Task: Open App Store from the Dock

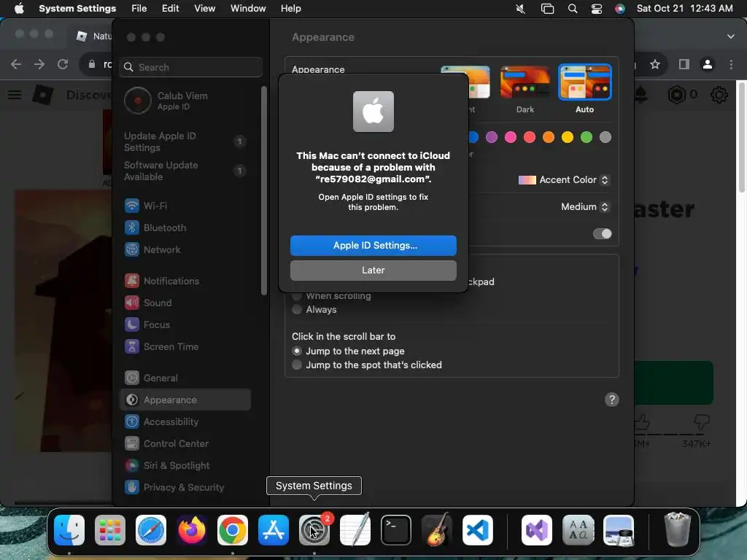Action: 274,530
